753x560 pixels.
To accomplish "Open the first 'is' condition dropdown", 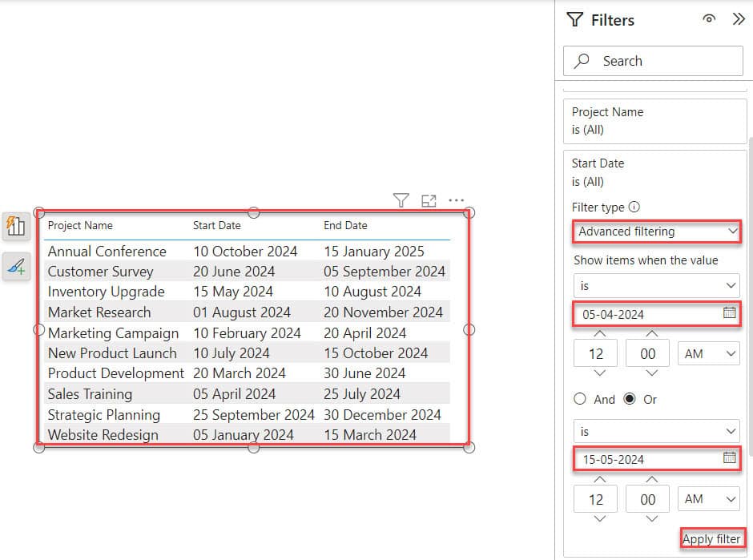I will coord(657,286).
